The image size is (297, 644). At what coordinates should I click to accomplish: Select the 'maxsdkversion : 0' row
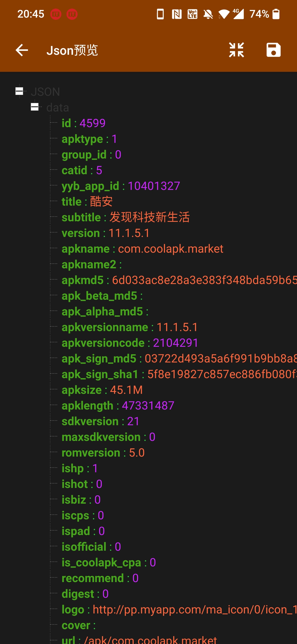click(x=109, y=437)
